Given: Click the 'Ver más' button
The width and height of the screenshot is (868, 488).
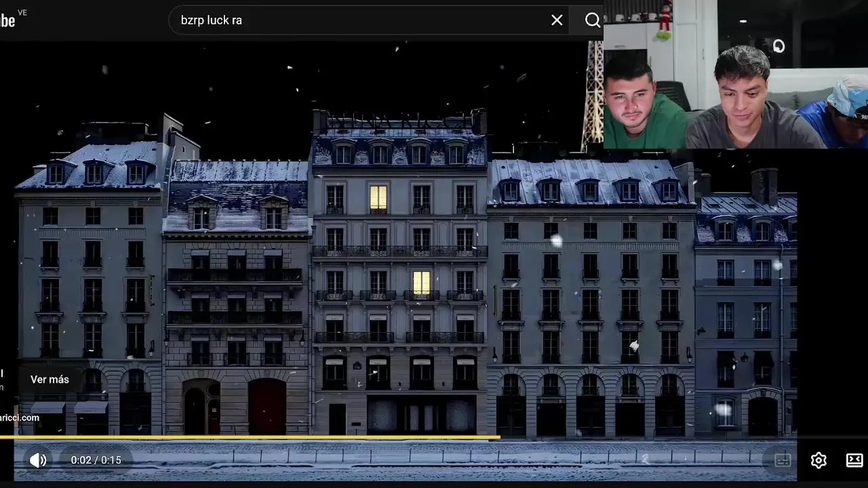Looking at the screenshot, I should 50,380.
